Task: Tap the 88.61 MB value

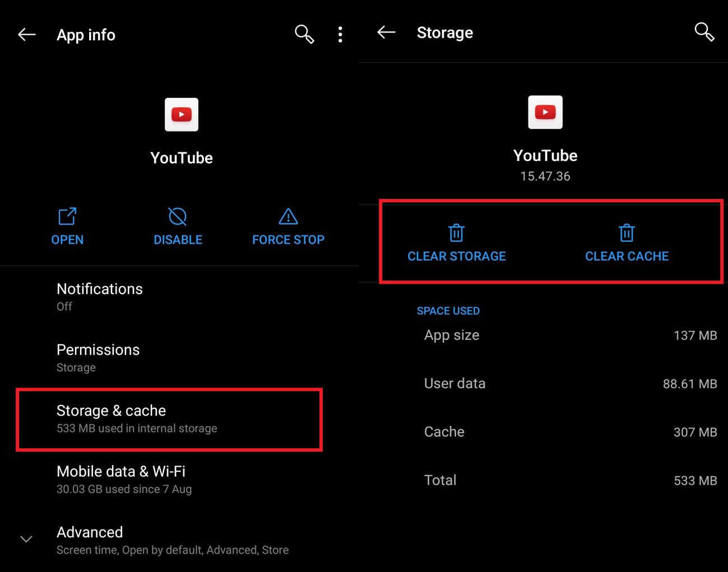Action: coord(690,384)
